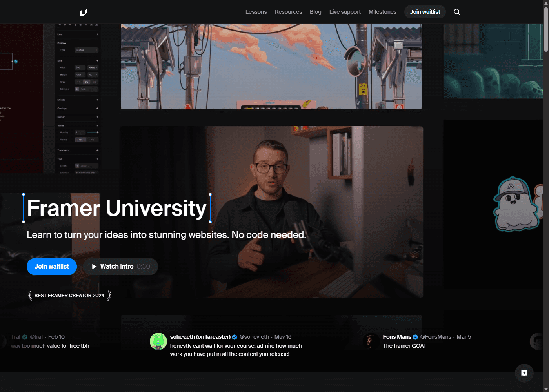Open the @traf handle link
The height and width of the screenshot is (392, 549).
36,337
